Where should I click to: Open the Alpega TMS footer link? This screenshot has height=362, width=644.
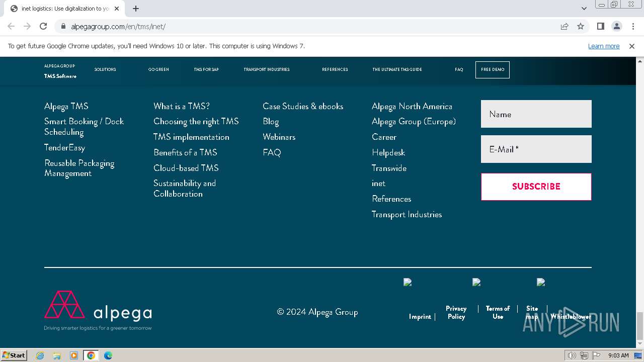66,106
